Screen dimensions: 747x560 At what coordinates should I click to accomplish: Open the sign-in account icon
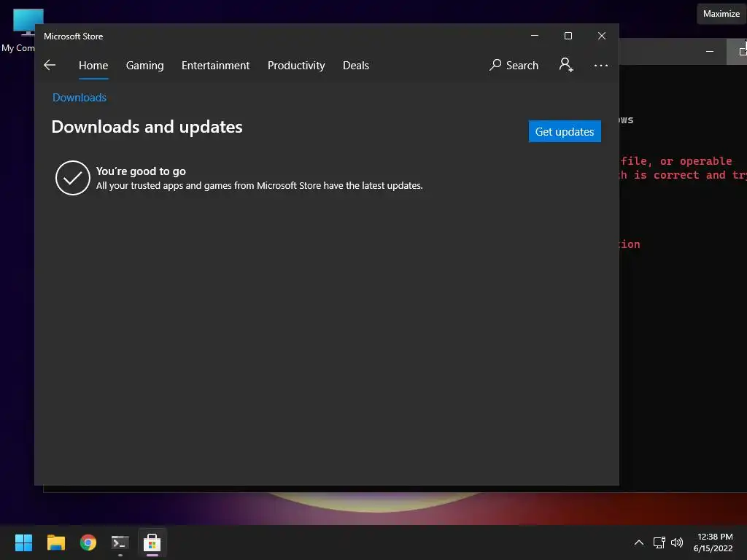click(566, 65)
